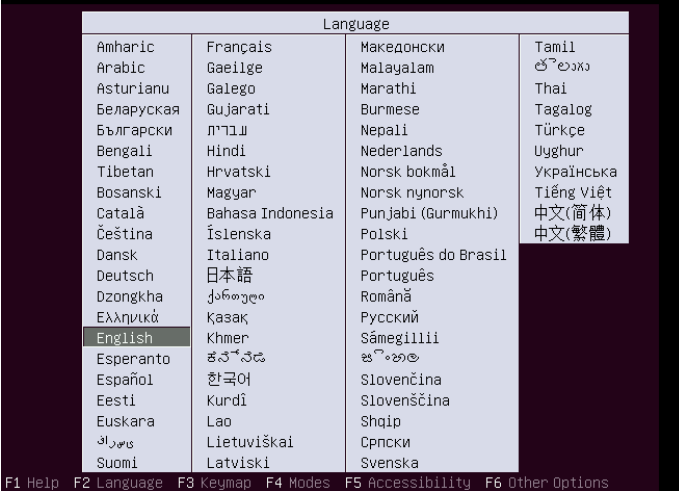Open F5 Accessibility options
Viewport: 679px width, 491px height.
tap(408, 483)
